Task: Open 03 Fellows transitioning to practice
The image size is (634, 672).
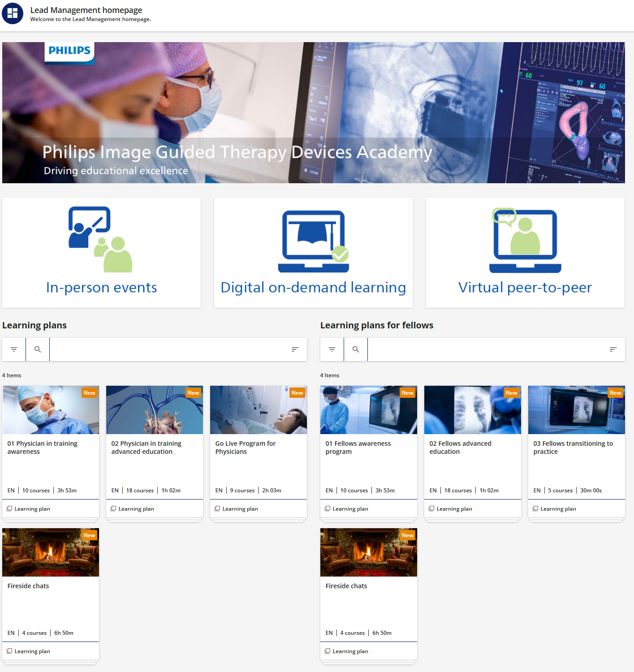Action: [x=573, y=447]
